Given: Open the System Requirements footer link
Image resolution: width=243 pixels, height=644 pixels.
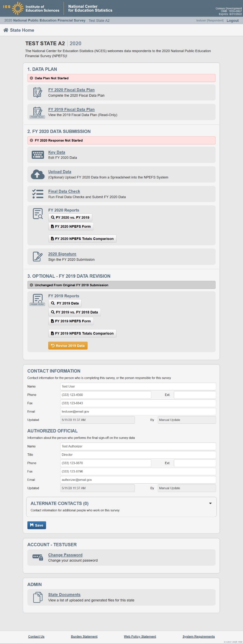Looking at the screenshot, I should coord(198,637).
